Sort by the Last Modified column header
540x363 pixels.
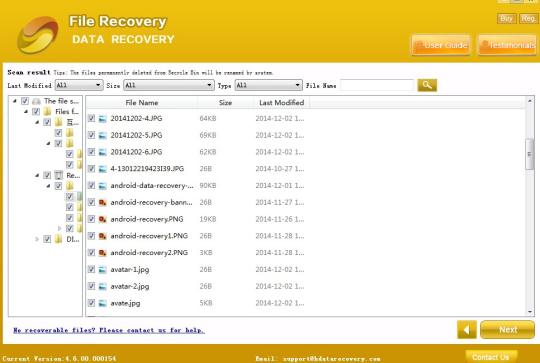(x=282, y=103)
